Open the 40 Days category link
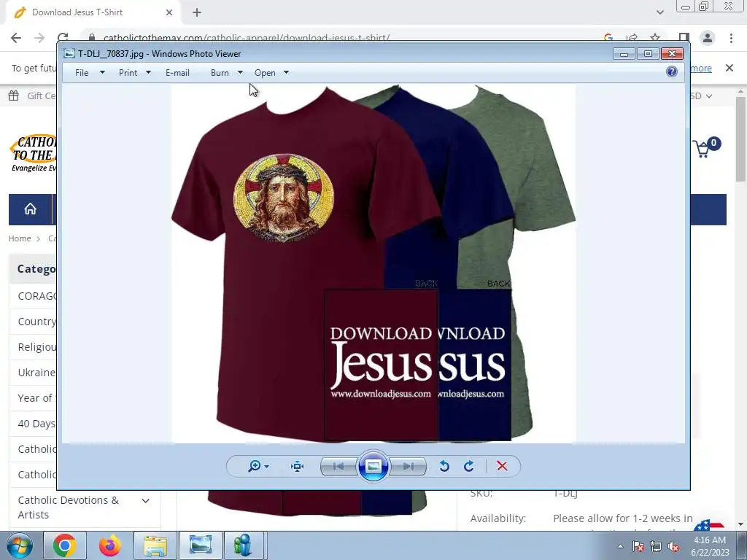Image resolution: width=747 pixels, height=560 pixels. 36,424
